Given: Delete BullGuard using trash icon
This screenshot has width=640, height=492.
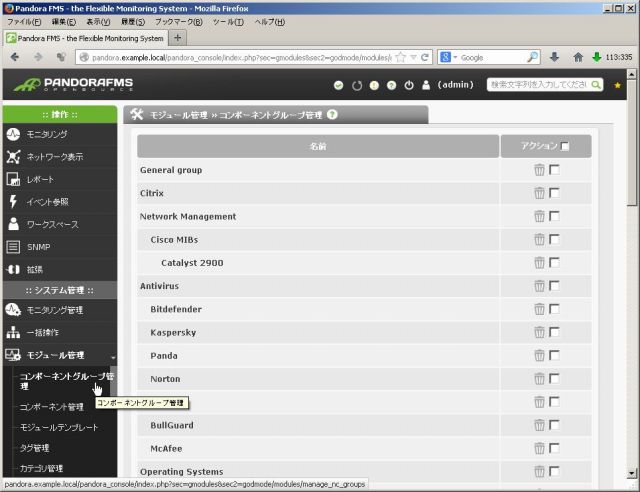Looking at the screenshot, I should point(539,425).
